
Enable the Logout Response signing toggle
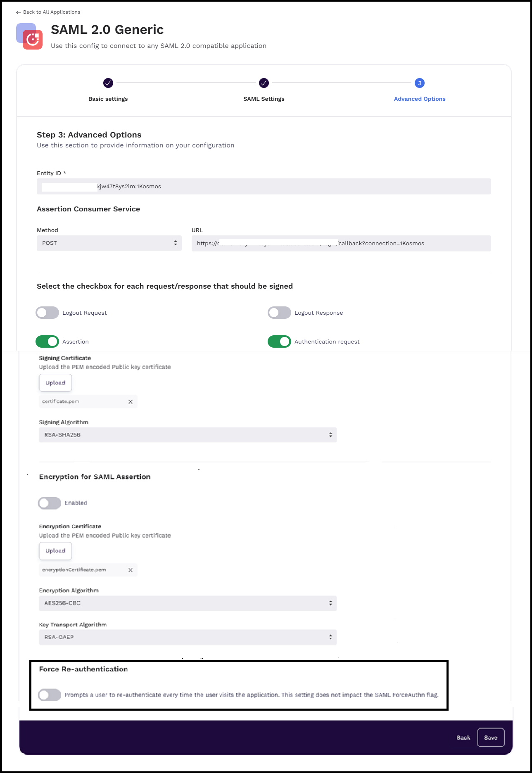[x=279, y=313]
